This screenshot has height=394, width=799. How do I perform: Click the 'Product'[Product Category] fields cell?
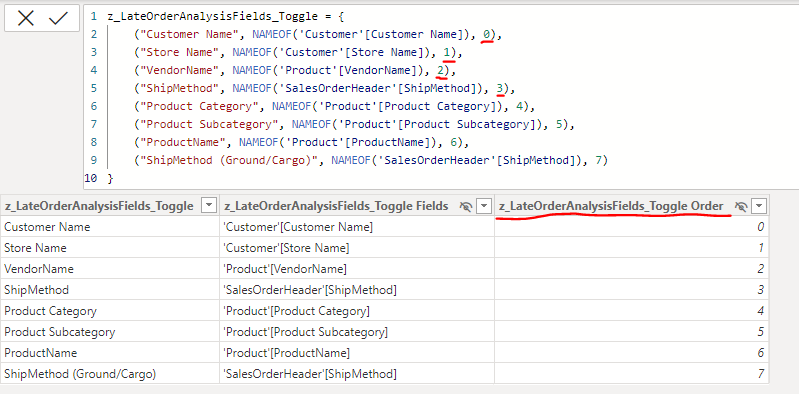[x=357, y=310]
